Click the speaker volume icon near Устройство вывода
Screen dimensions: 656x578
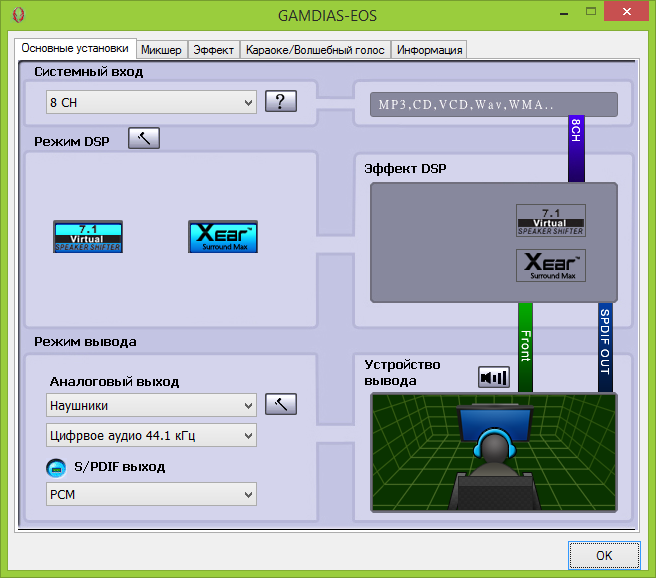(494, 377)
